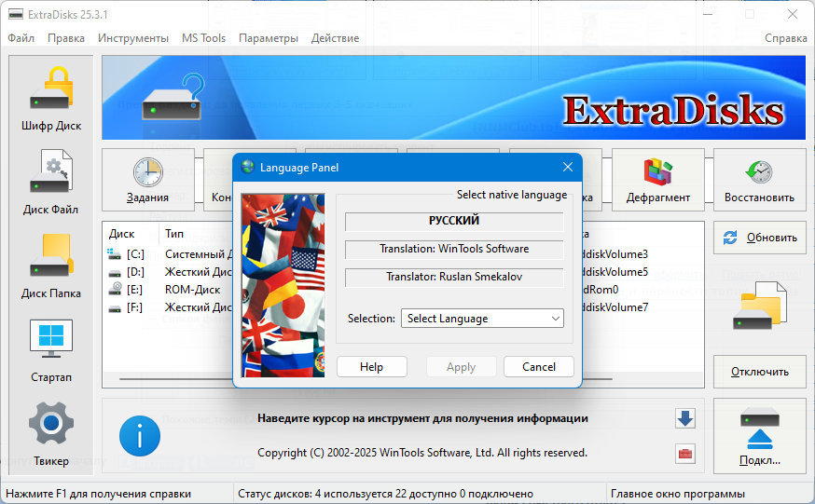This screenshot has height=504, width=815.
Task: Select the C: system drive icon
Action: click(x=114, y=253)
